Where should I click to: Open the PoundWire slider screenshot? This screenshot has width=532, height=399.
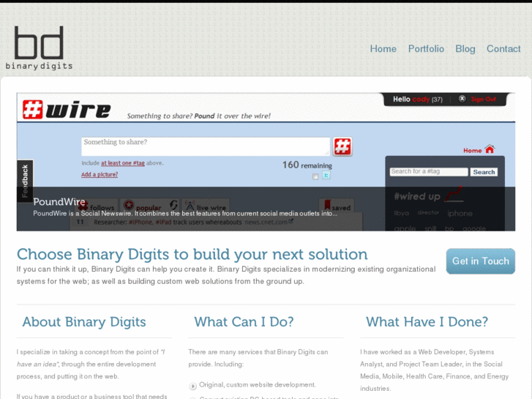coord(266,162)
